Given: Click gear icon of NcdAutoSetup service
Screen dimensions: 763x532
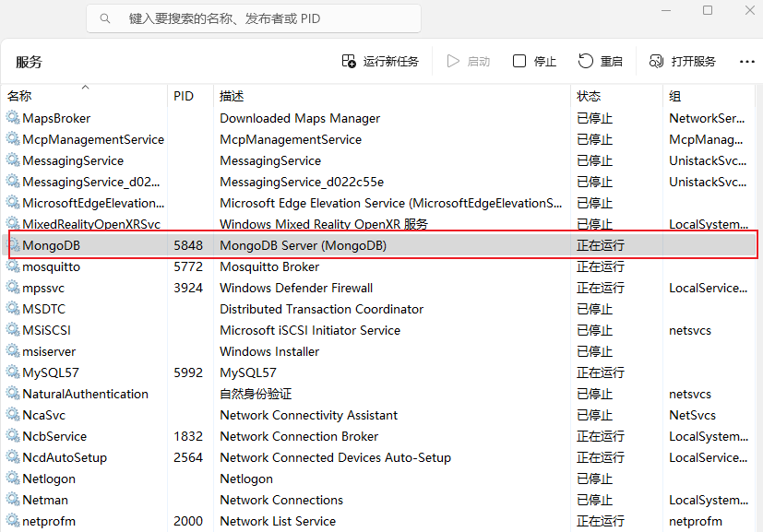Looking at the screenshot, I should (13, 457).
